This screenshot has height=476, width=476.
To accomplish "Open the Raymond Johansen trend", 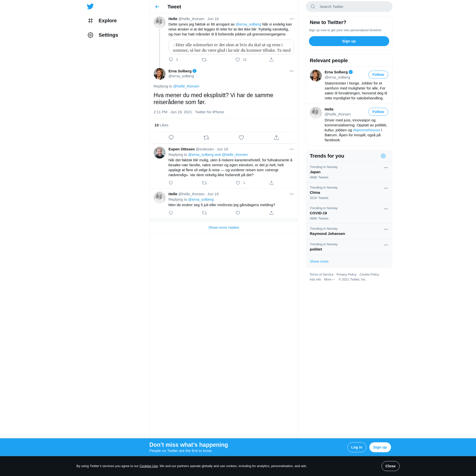I will coord(349,231).
